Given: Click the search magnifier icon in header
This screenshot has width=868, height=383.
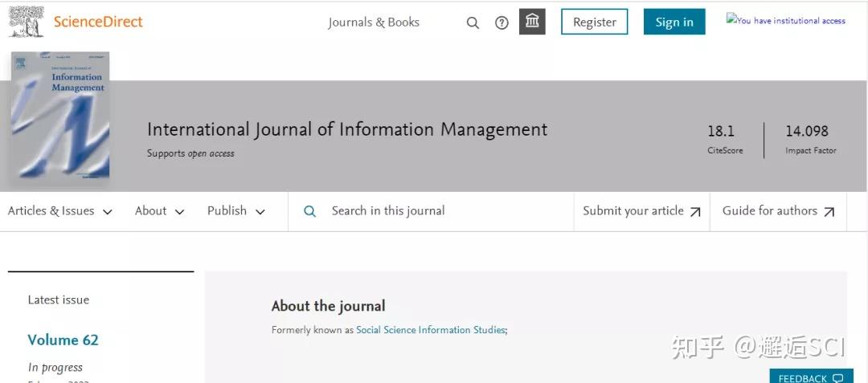Looking at the screenshot, I should (x=473, y=22).
